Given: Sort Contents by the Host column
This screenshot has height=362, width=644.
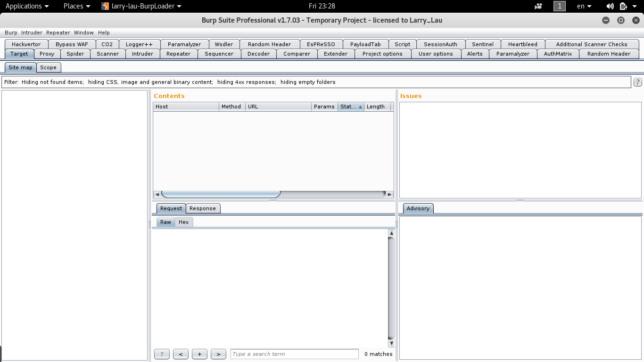Looking at the screenshot, I should coord(186,107).
